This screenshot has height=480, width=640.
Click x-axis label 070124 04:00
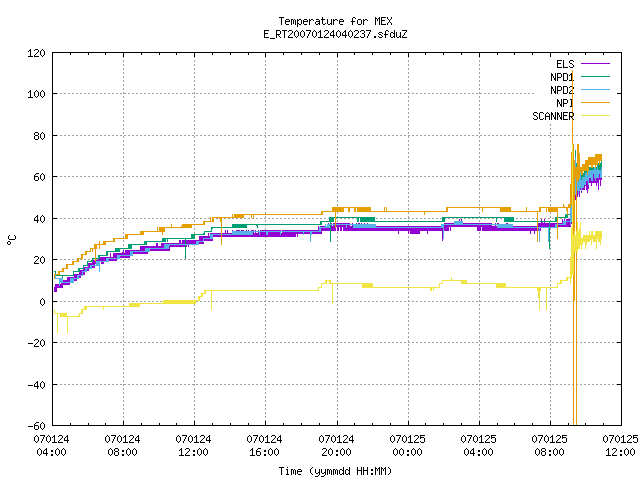pos(51,445)
